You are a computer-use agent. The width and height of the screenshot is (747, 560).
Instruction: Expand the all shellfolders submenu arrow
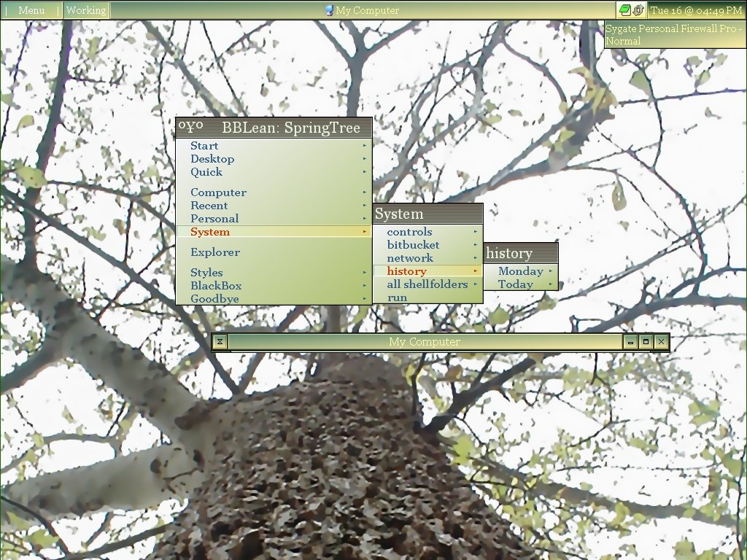[x=476, y=284]
